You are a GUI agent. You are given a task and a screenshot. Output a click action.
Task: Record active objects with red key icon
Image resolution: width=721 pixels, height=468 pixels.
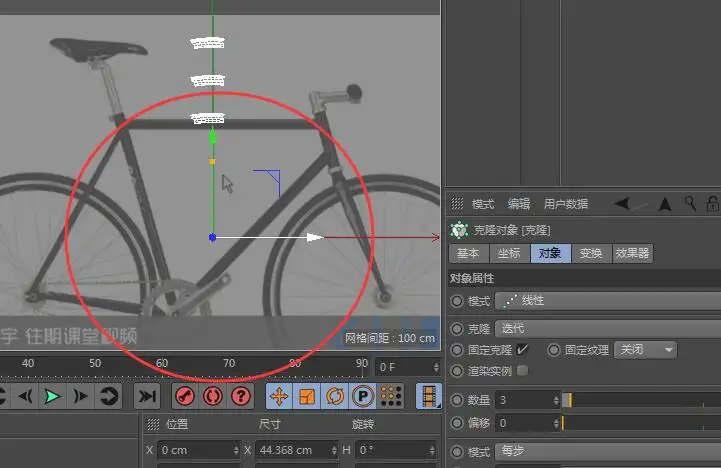(x=185, y=396)
